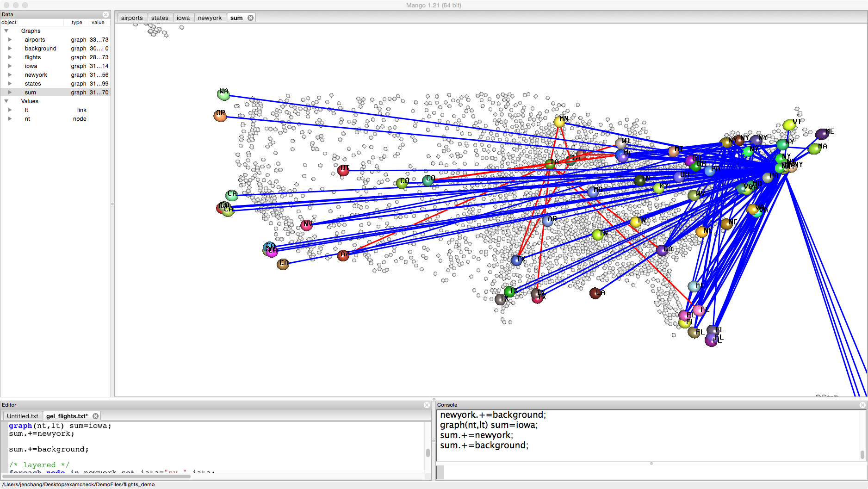
Task: Select the flights graph in Data panel
Action: coord(33,57)
